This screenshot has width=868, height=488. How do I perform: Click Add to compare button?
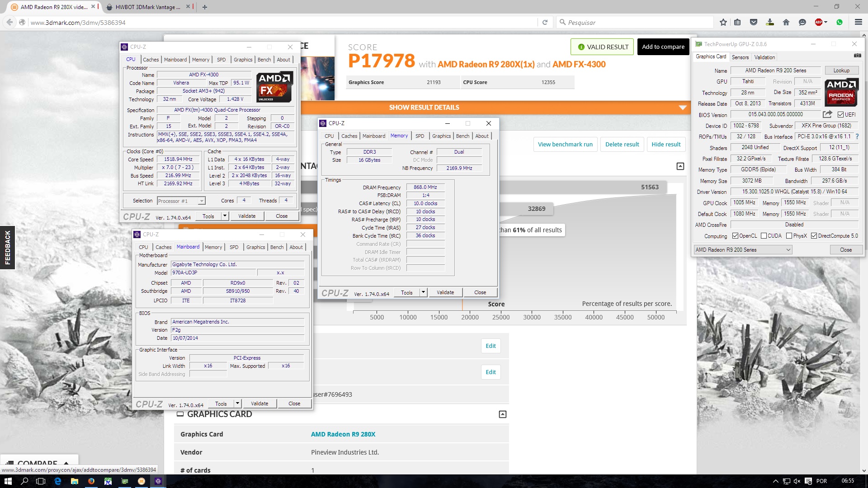pos(663,47)
